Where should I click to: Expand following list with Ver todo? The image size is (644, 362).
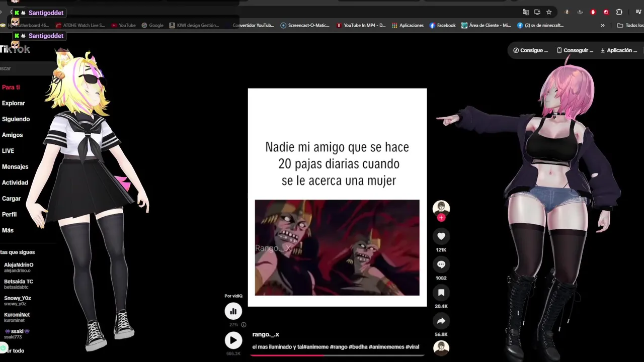pyautogui.click(x=15, y=351)
